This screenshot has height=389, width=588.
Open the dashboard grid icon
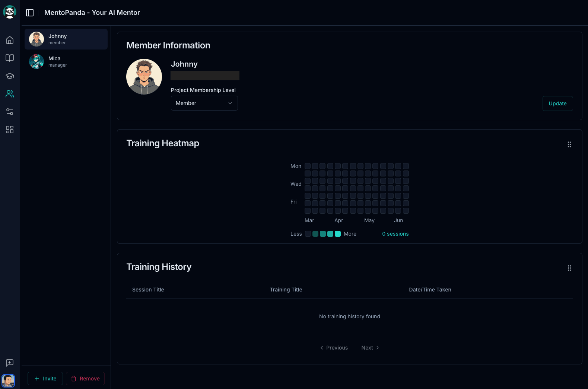10,130
